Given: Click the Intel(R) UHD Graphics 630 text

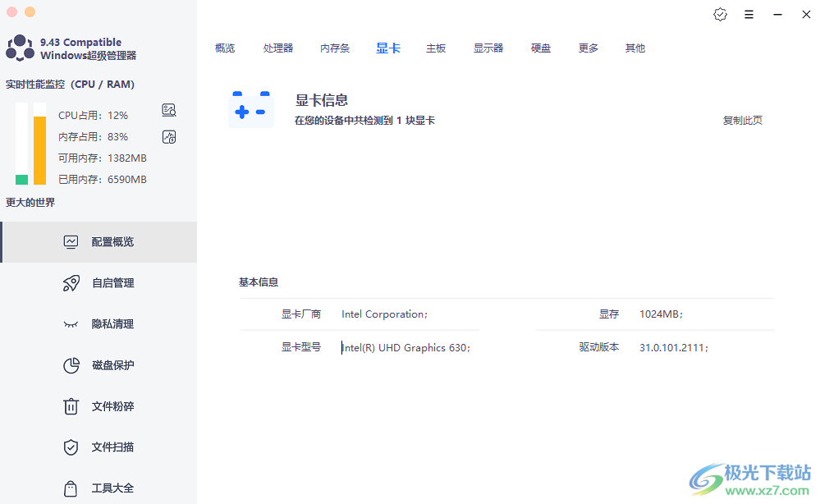Looking at the screenshot, I should click(406, 348).
